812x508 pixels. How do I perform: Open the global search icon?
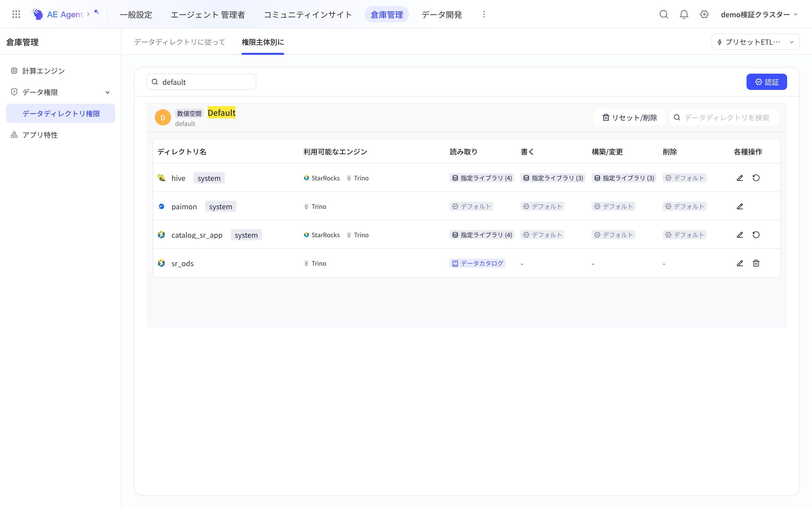coord(664,14)
